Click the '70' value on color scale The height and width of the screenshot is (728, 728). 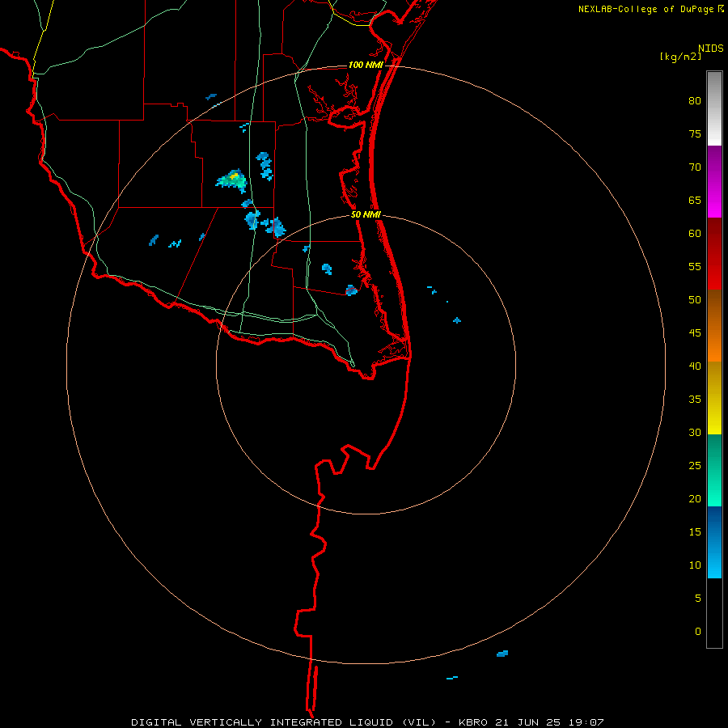(695, 167)
